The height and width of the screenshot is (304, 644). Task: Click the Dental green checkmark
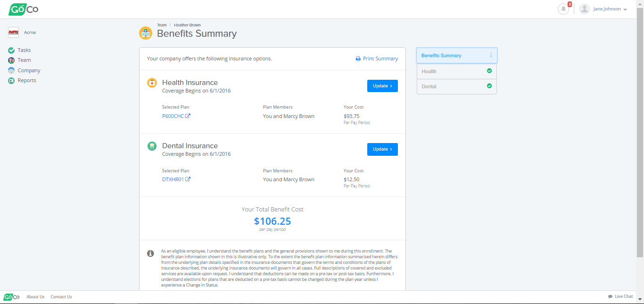(489, 86)
